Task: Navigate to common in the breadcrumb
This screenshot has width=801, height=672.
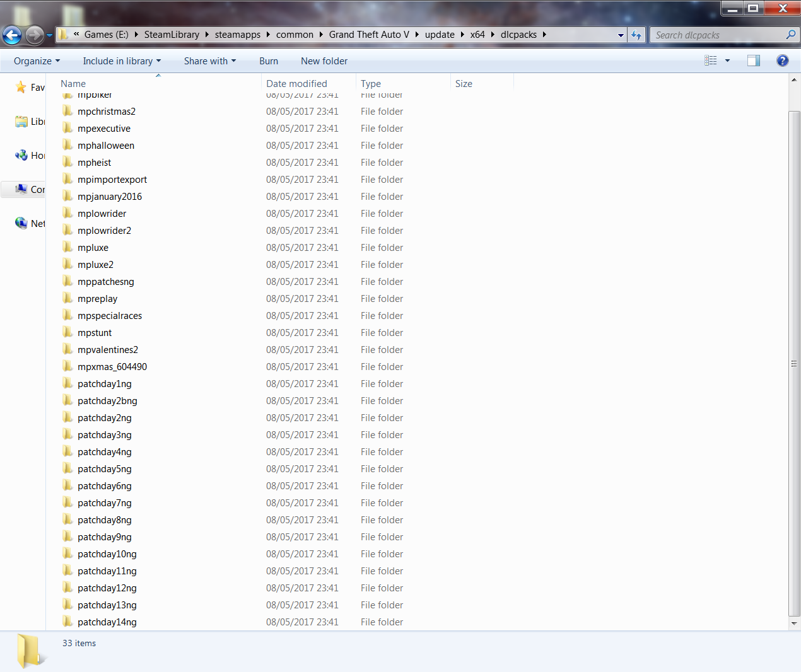Action: (295, 35)
